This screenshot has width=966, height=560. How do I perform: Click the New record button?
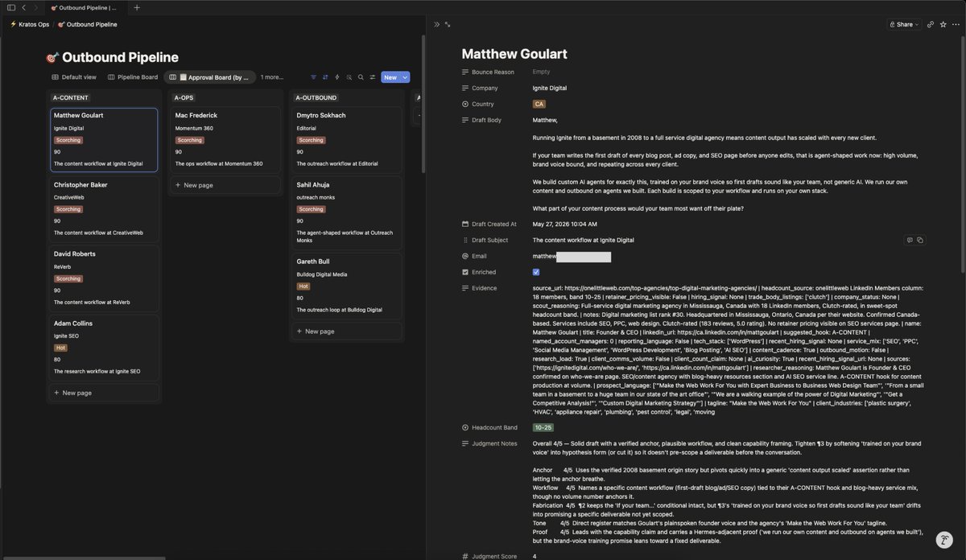(390, 77)
